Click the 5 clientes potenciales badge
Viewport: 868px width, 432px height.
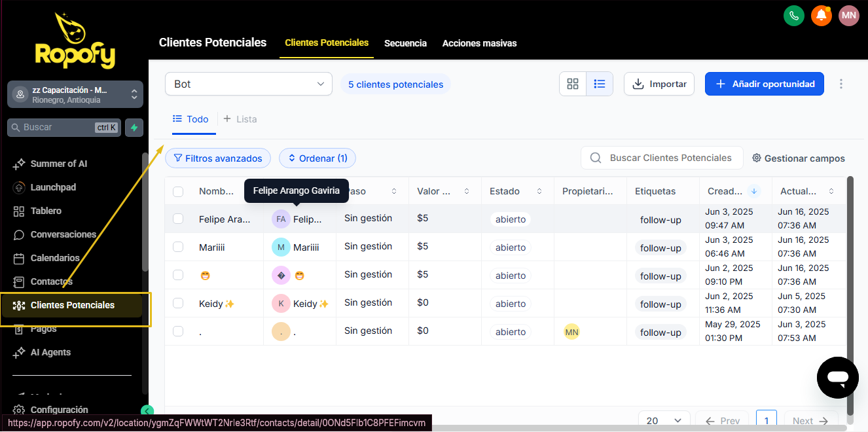(395, 84)
